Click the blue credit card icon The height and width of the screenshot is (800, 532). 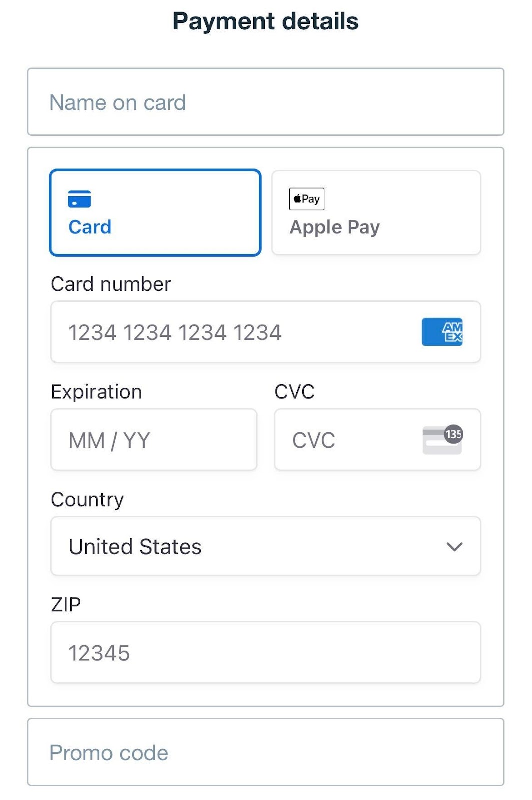(x=79, y=199)
